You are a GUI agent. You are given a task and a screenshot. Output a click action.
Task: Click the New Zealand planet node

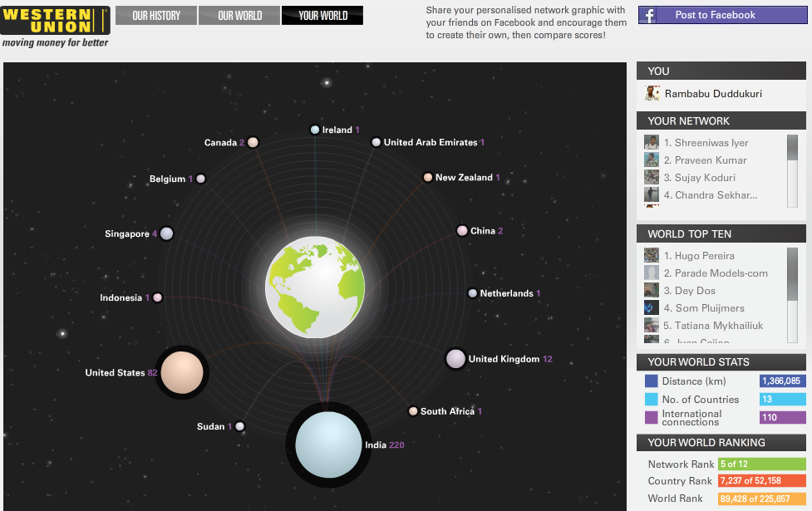click(428, 178)
